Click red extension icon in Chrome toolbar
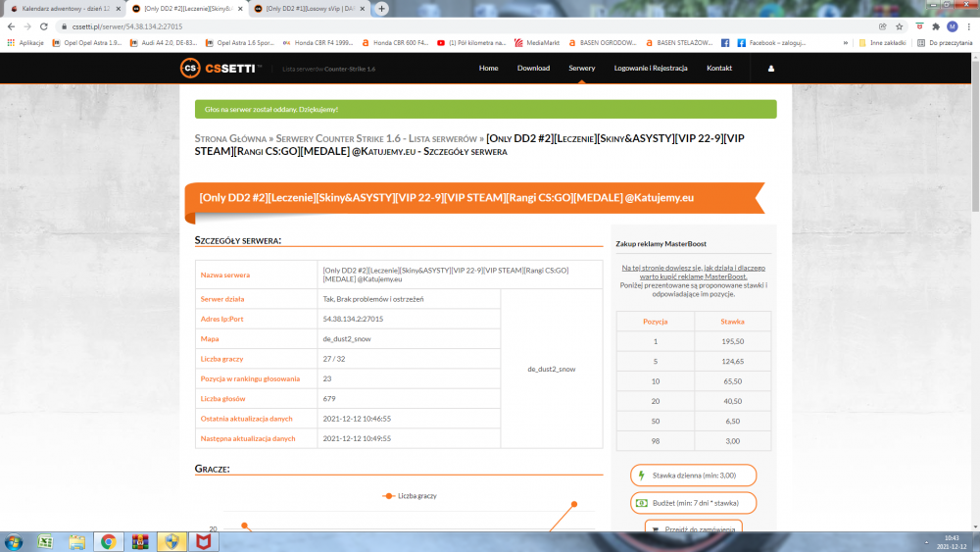 coord(919,26)
